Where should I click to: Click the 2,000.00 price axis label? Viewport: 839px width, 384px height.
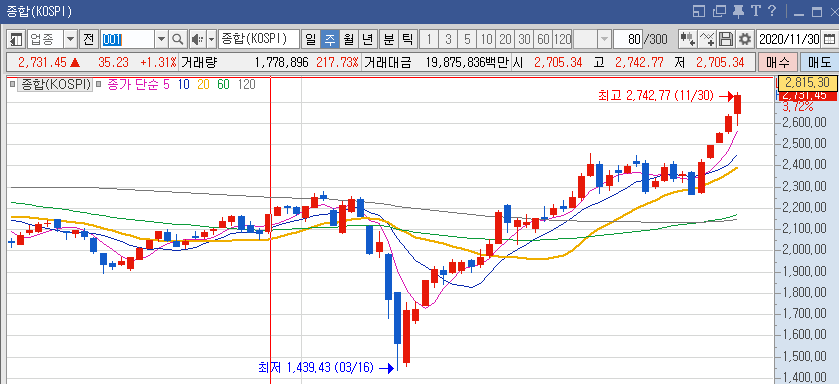805,250
